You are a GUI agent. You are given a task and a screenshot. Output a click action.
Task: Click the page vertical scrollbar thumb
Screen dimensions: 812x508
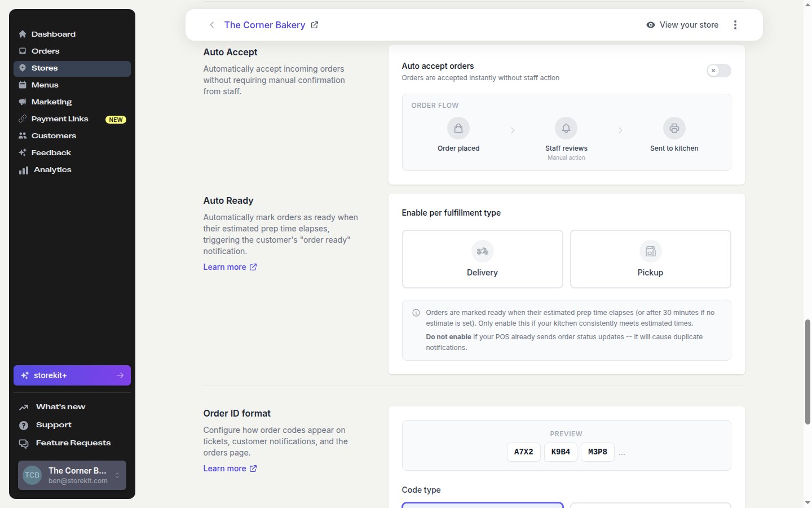click(807, 372)
